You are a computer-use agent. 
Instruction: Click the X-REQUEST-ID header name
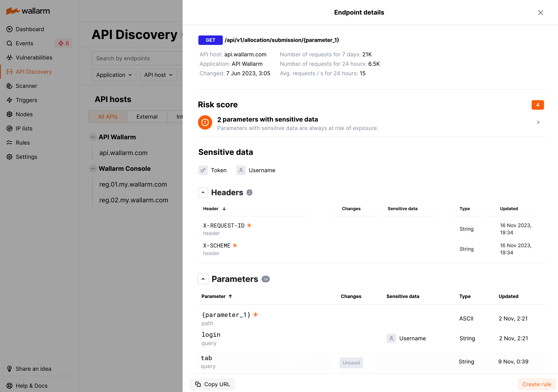[224, 226]
